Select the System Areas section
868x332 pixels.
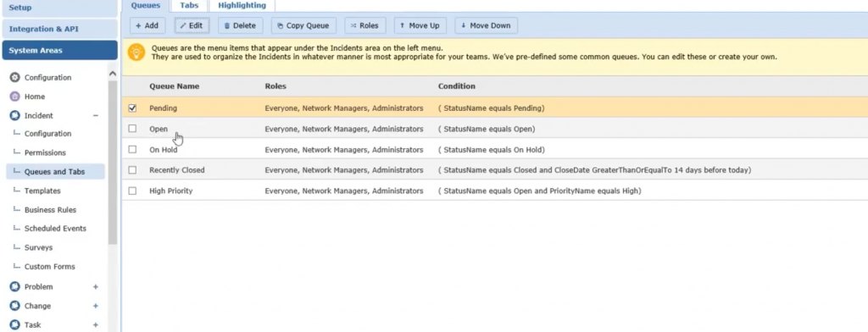pyautogui.click(x=59, y=50)
